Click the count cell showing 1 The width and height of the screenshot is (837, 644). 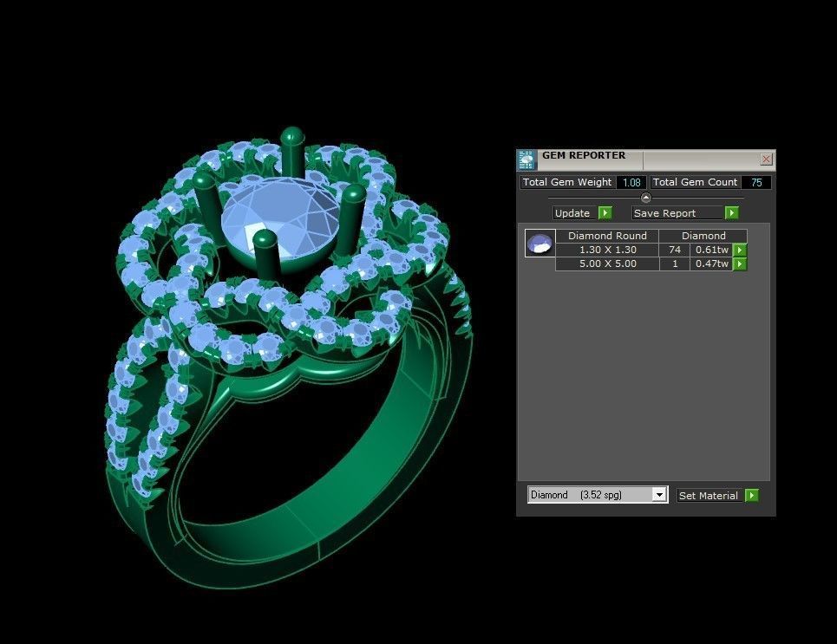tap(675, 263)
